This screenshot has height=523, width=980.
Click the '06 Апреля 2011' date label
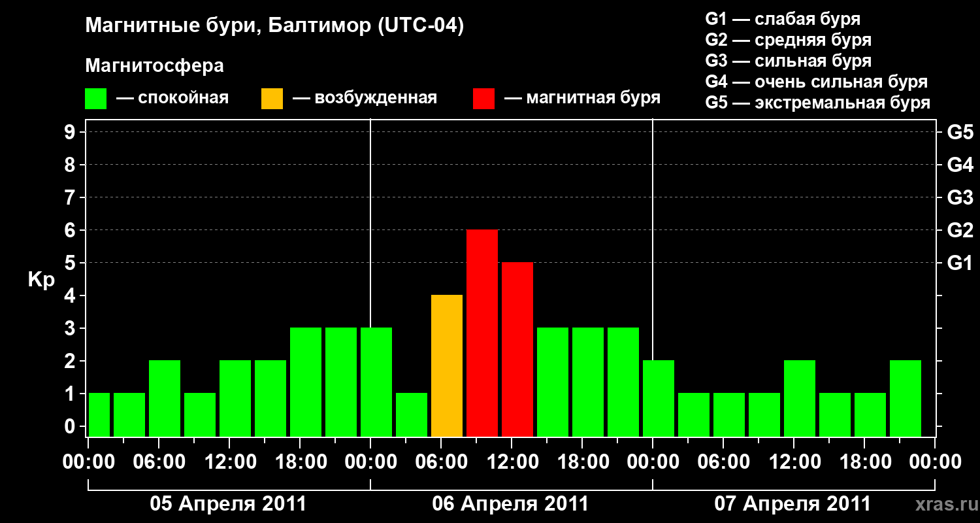pyautogui.click(x=510, y=504)
